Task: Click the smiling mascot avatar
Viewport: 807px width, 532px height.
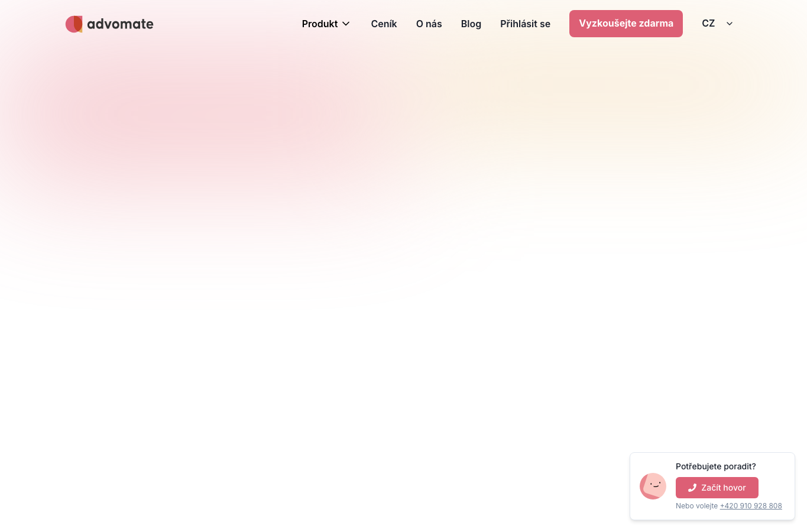Action: 653,486
